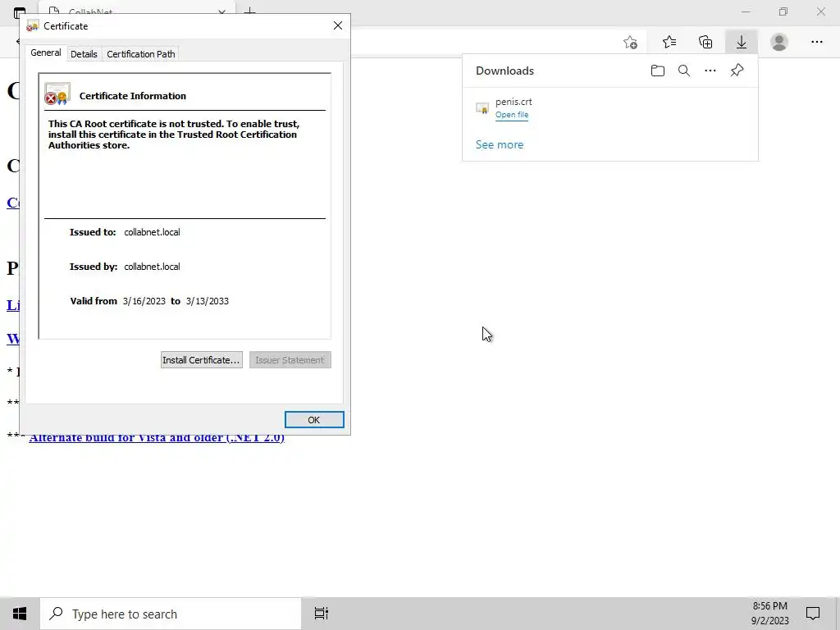Click the untrusted certificate warning icon

(x=57, y=94)
